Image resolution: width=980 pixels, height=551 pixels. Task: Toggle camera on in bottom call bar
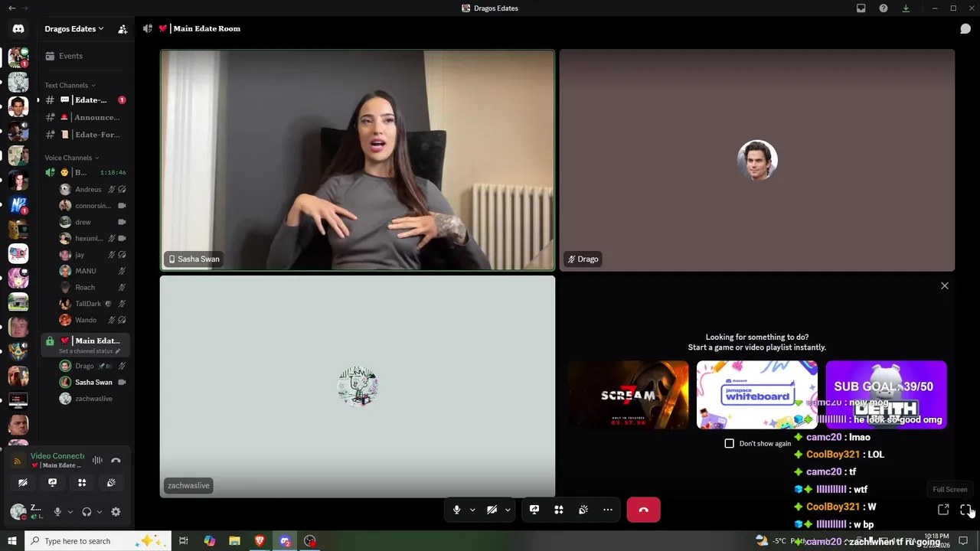tap(492, 510)
